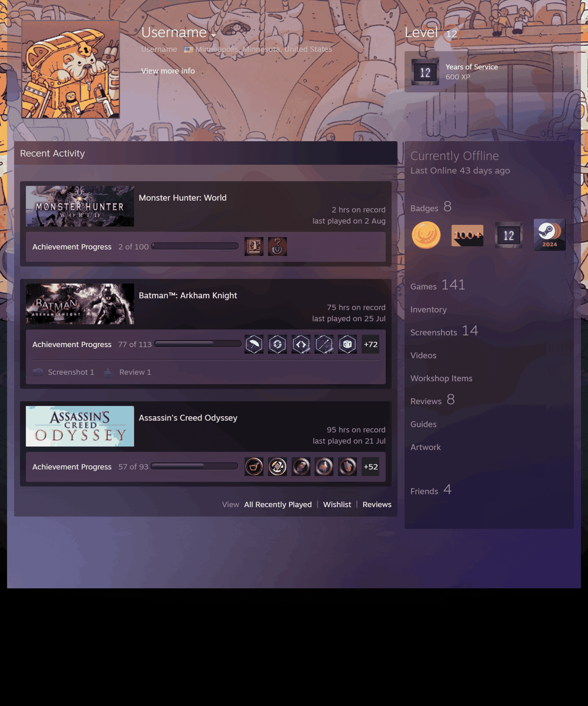Open Batman Screenshot 1 link

71,372
